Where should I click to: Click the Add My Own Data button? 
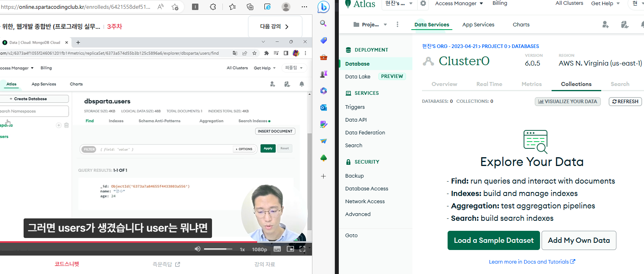(579, 240)
